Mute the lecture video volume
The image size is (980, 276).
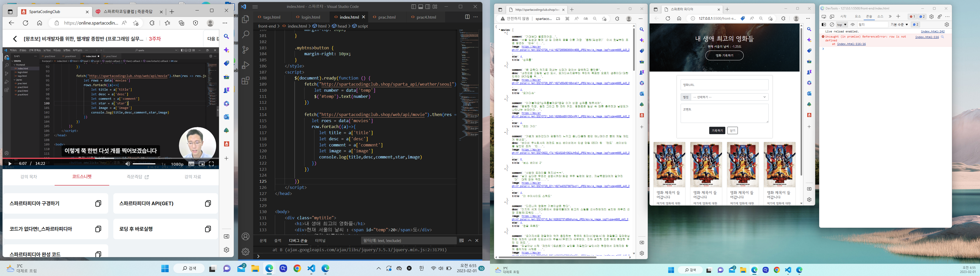pyautogui.click(x=128, y=164)
